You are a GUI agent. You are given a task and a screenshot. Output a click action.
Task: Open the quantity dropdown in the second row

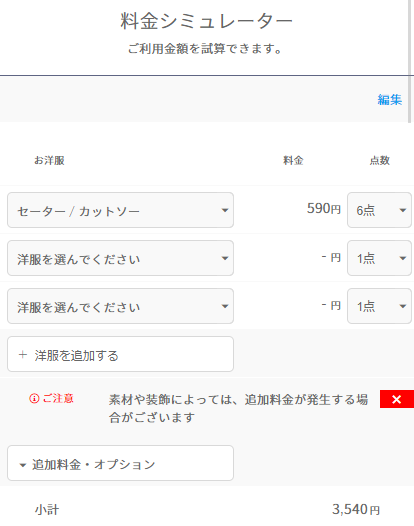[379, 258]
